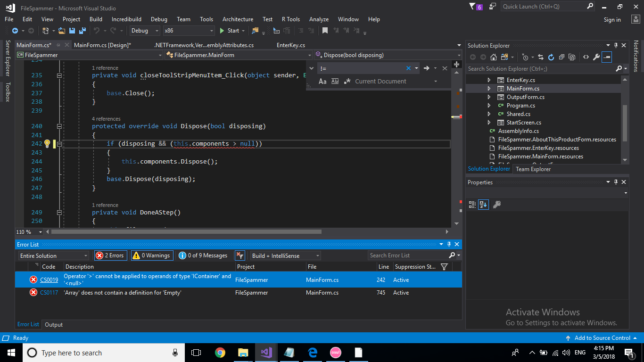
Task: Click the Navigate Backward arrow icon
Action: (x=15, y=31)
